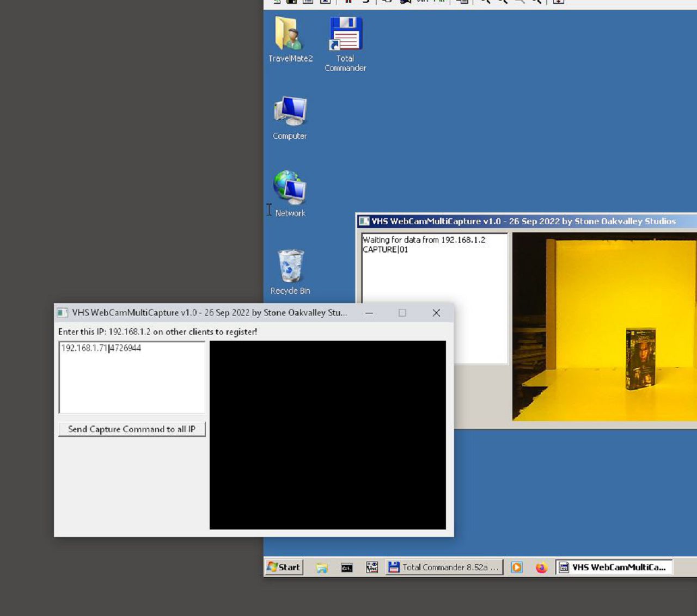
Task: Switch to Total Commander 8.52a taskbar button
Action: point(444,567)
